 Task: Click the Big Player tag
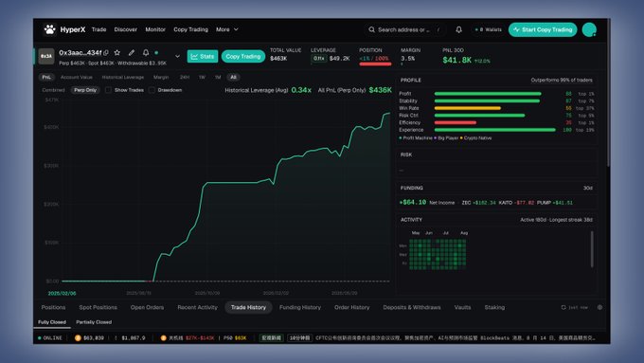[446, 138]
